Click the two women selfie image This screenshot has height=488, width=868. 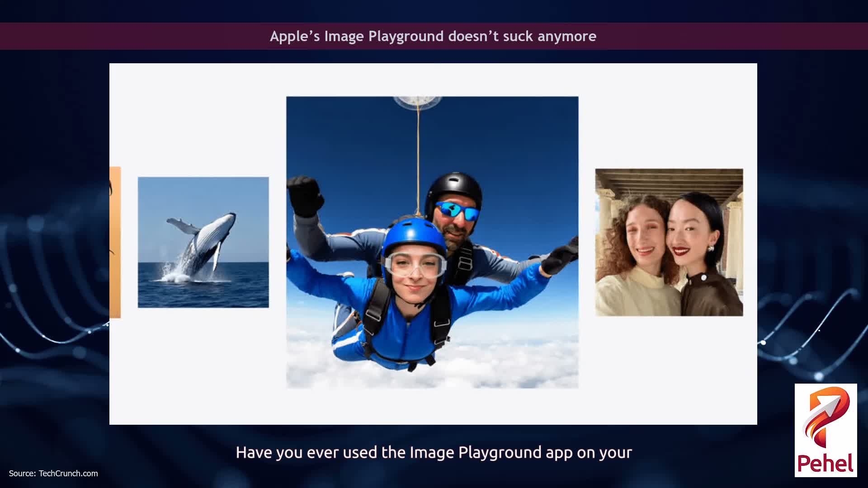coord(669,242)
